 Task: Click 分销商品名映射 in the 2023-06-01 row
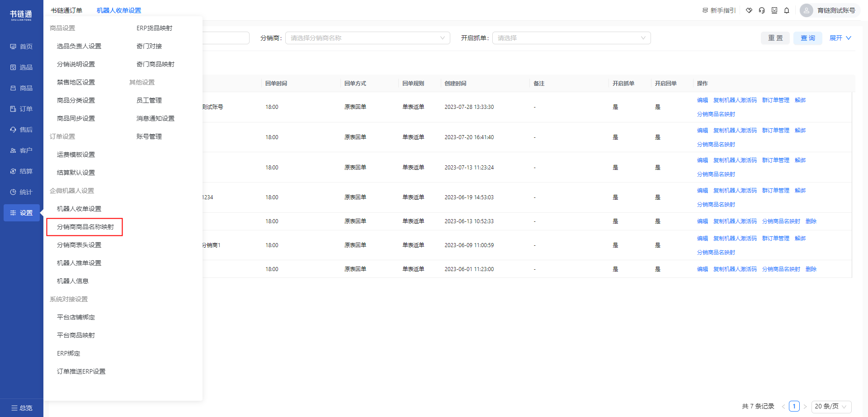[x=781, y=269]
